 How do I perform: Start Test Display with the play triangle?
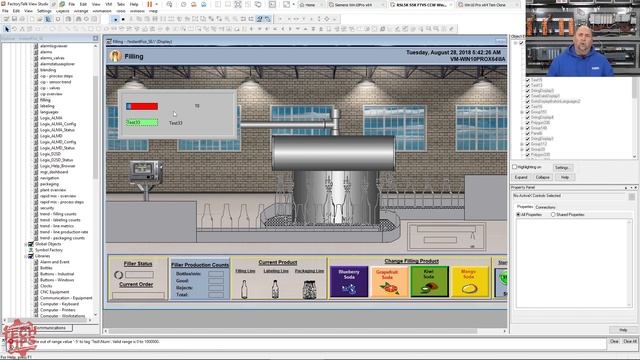[x=116, y=19]
